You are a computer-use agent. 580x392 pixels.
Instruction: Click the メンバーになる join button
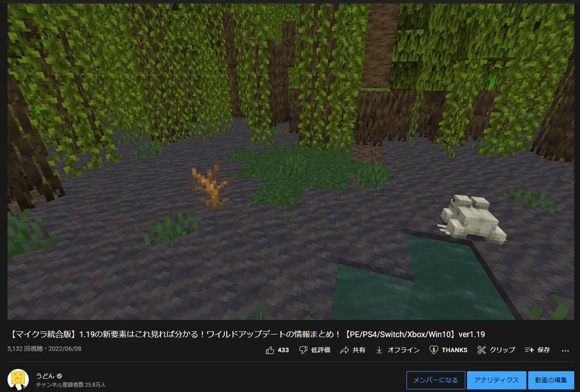click(x=436, y=380)
